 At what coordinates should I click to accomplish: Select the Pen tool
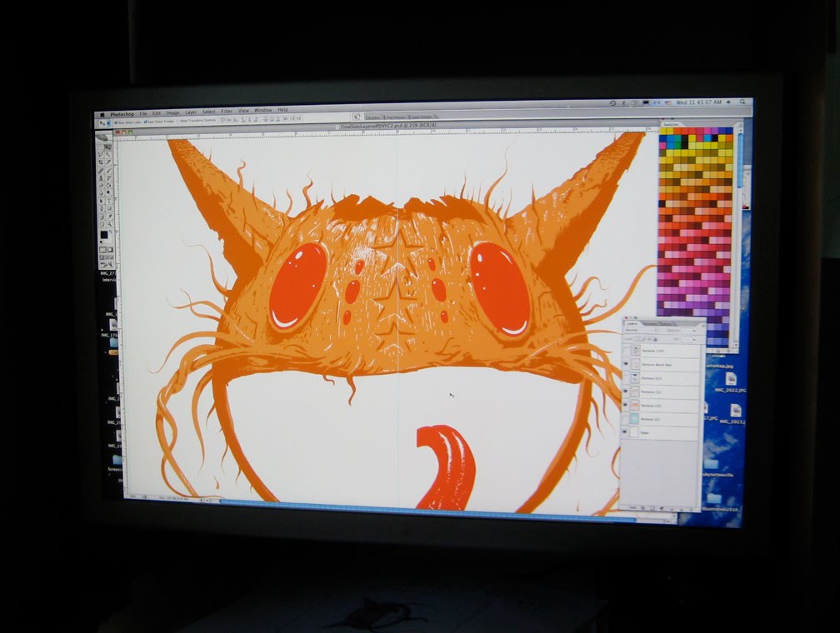tap(101, 208)
